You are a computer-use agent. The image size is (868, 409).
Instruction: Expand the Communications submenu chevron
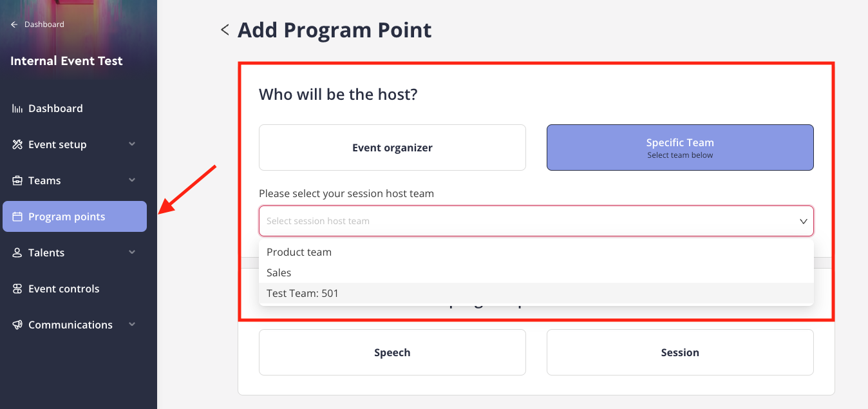tap(132, 325)
